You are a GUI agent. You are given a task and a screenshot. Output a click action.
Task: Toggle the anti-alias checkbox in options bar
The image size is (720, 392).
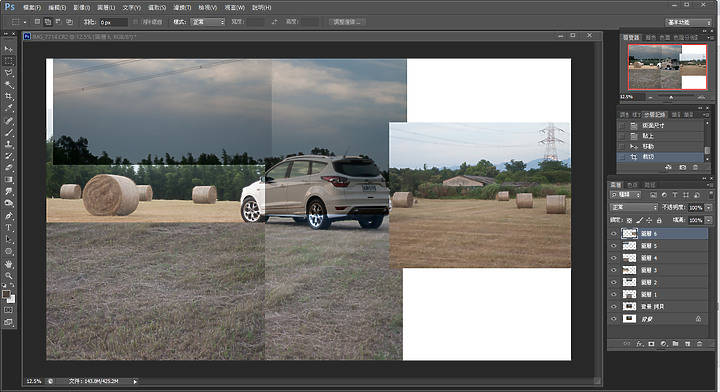[x=135, y=22]
